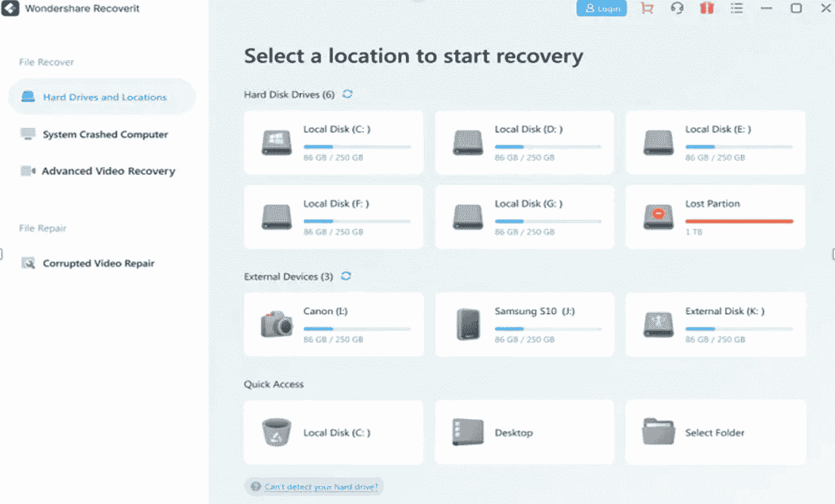
Task: Click the External Devices (3) heading
Action: click(x=288, y=276)
